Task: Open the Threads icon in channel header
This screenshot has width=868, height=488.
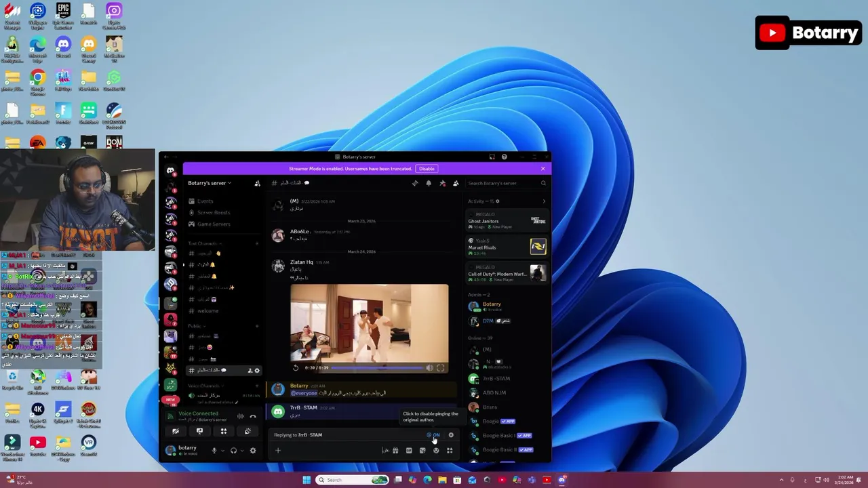Action: point(415,183)
